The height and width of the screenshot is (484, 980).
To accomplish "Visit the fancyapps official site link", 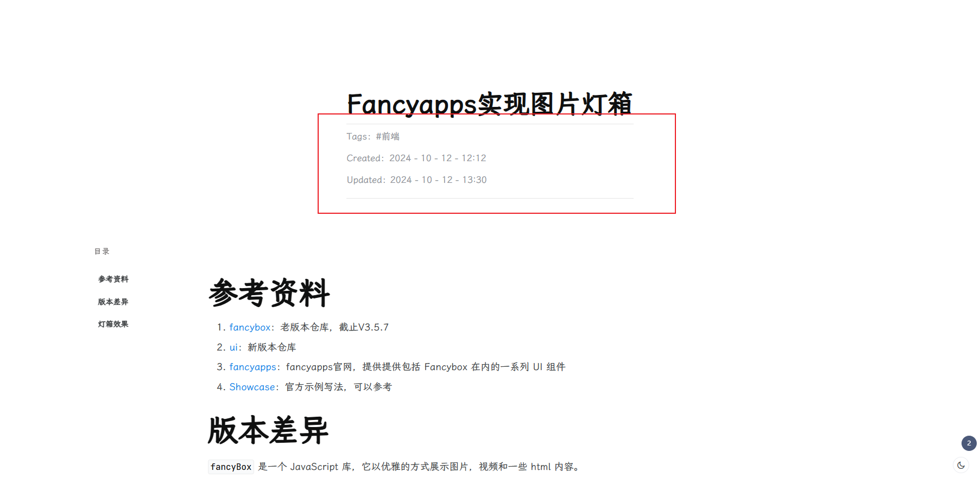I will (252, 367).
